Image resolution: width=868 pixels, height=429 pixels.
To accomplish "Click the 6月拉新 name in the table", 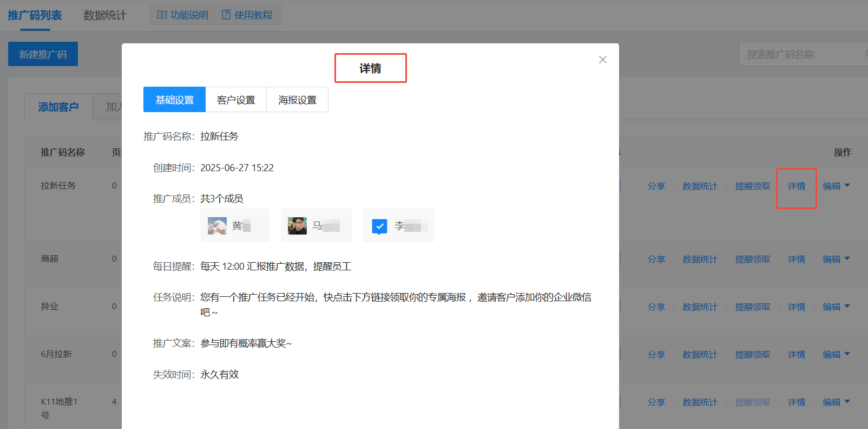I will pos(56,354).
